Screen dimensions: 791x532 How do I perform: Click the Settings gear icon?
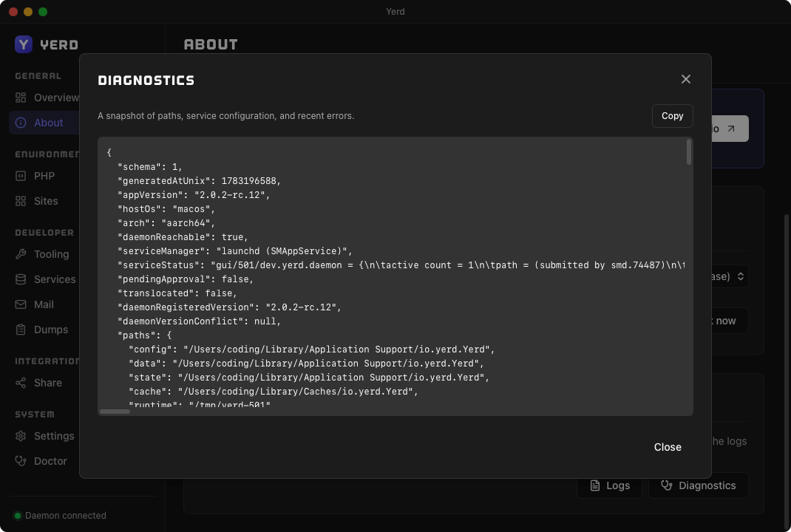click(x=21, y=436)
